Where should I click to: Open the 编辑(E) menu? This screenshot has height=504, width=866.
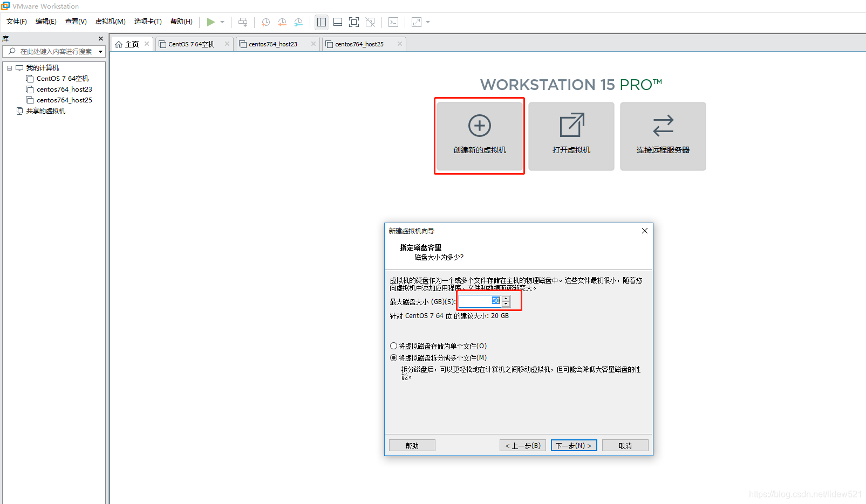pyautogui.click(x=46, y=22)
